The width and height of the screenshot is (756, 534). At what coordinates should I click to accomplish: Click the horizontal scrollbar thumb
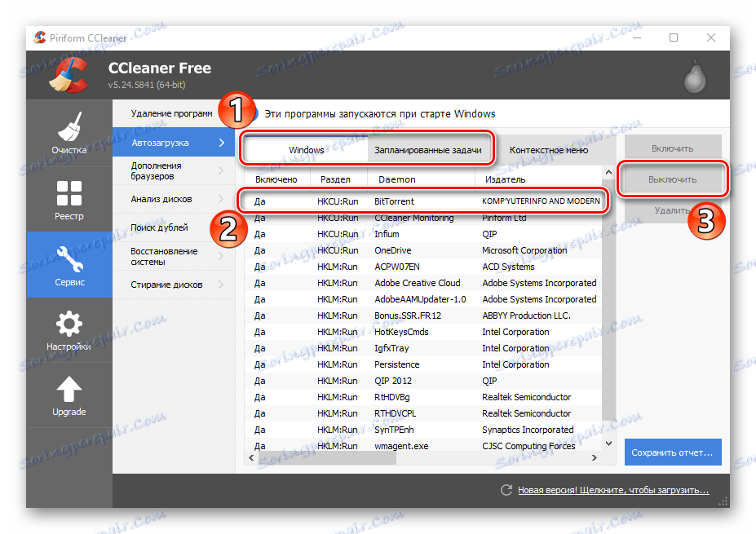[327, 458]
